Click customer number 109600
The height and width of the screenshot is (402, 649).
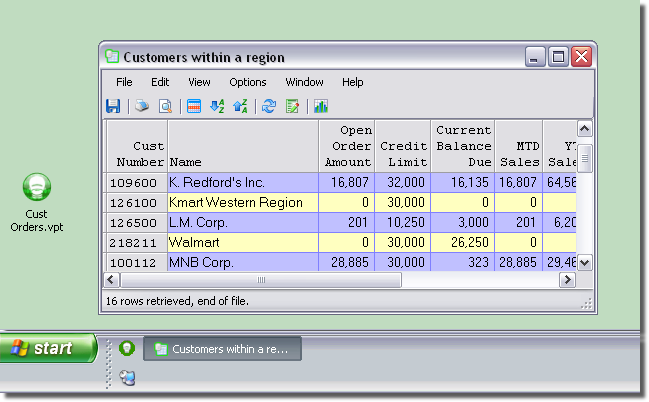tap(137, 183)
